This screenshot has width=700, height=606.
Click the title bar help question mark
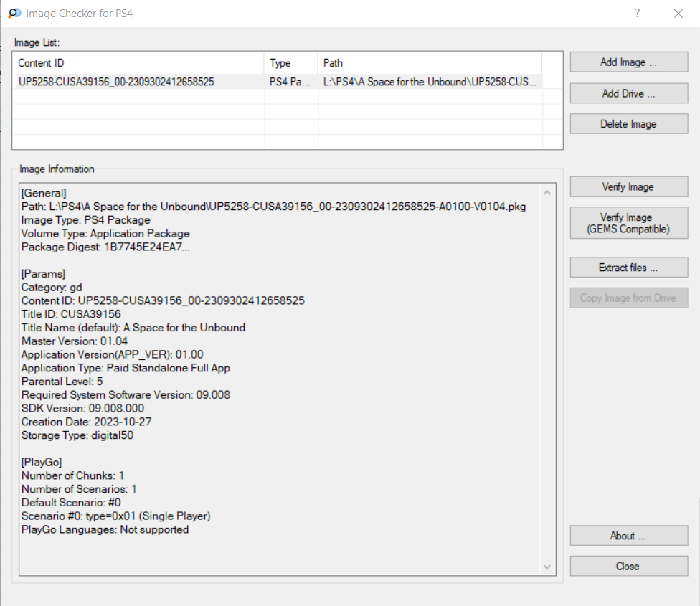pos(638,14)
